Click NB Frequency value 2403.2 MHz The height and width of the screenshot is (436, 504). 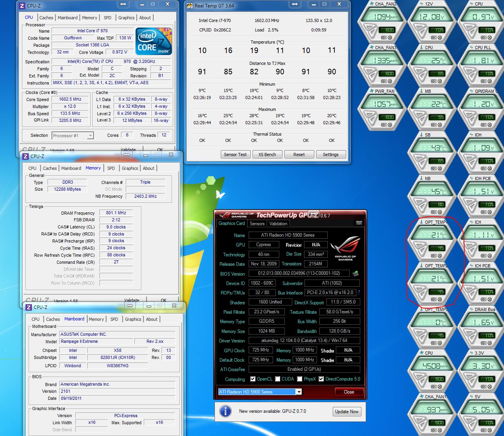coord(145,196)
